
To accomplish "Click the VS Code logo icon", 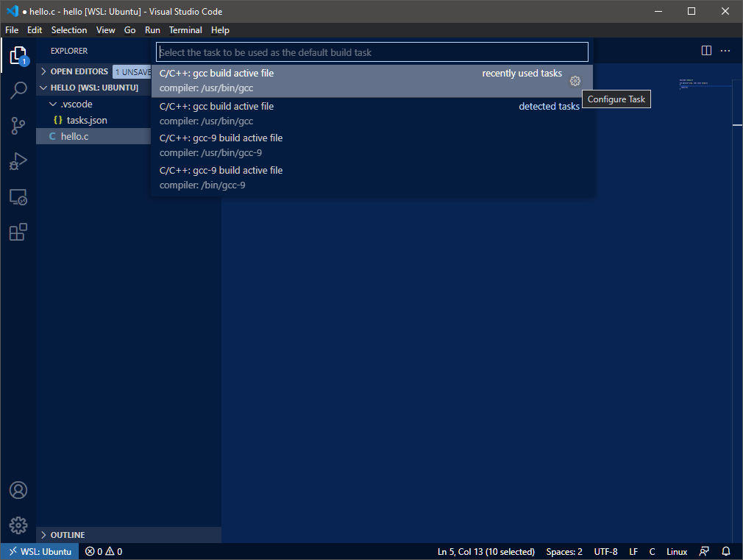I will pyautogui.click(x=13, y=11).
